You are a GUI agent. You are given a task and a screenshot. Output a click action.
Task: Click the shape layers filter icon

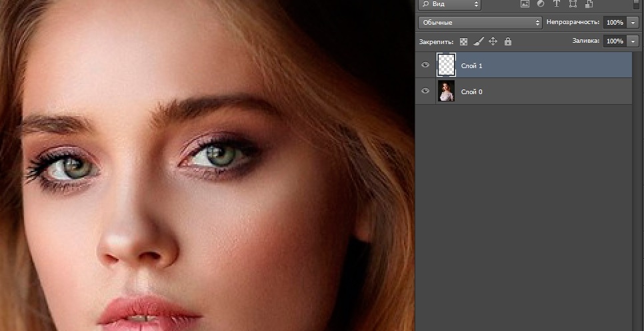[x=571, y=4]
